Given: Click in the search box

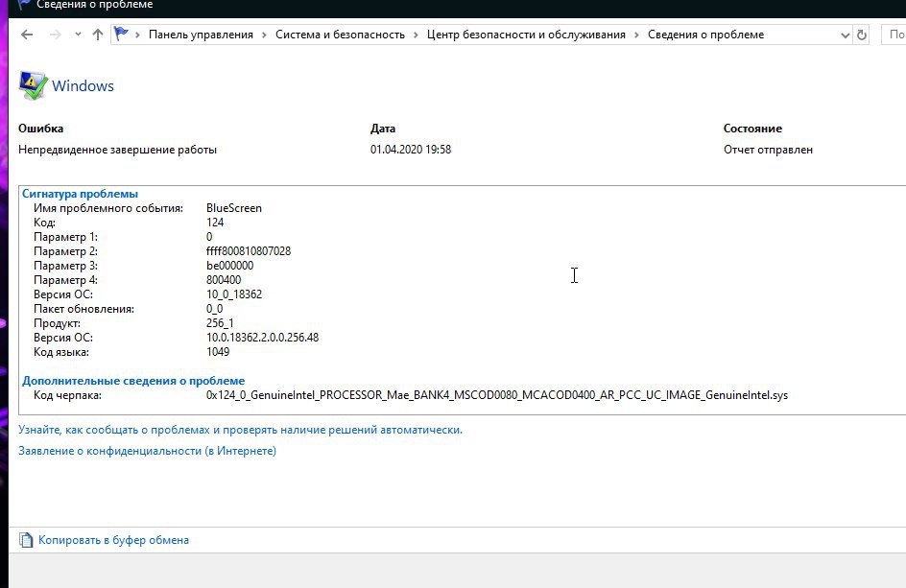Looking at the screenshot, I should coord(894,35).
